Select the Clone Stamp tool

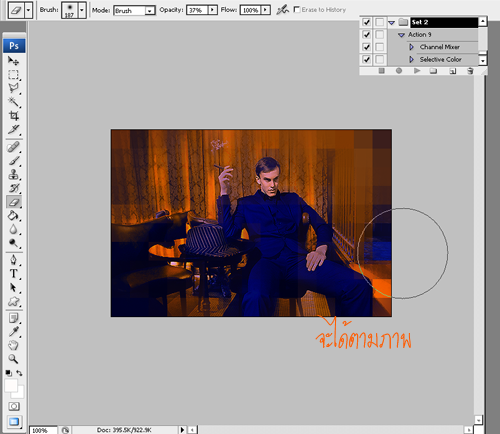point(13,175)
